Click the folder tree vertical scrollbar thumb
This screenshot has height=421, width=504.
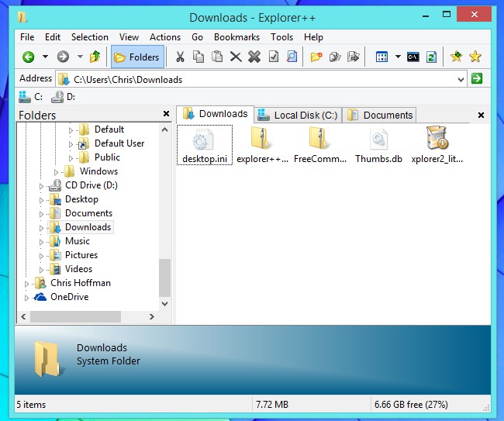coord(164,278)
